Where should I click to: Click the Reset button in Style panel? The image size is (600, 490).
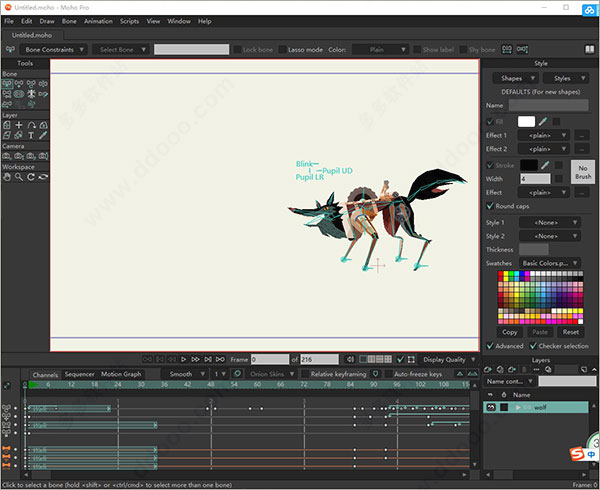571,332
